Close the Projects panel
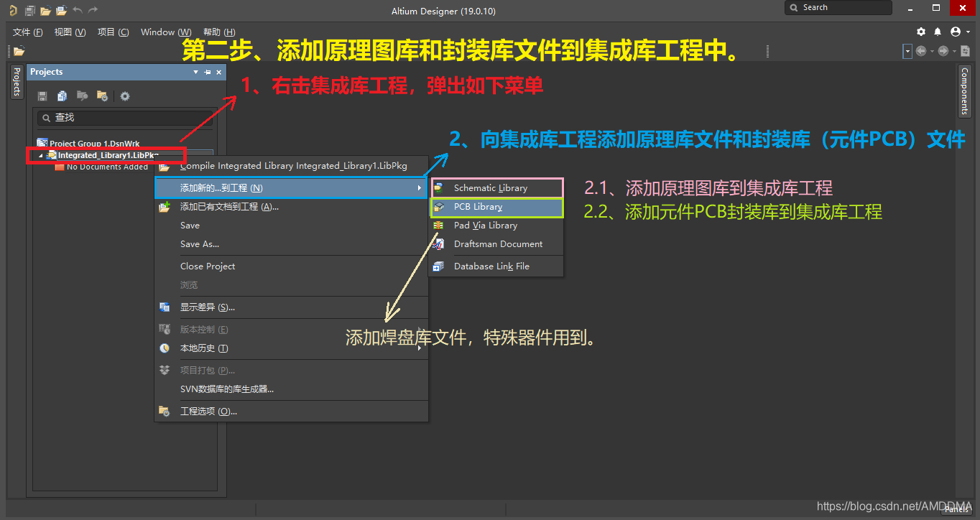Screen dimensions: 980x520 pos(218,73)
